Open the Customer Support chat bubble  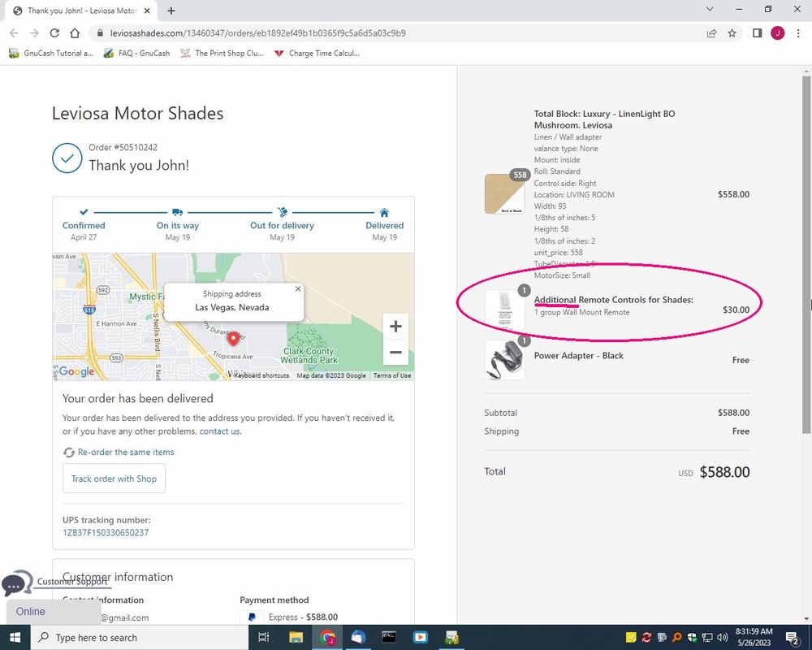coord(16,583)
